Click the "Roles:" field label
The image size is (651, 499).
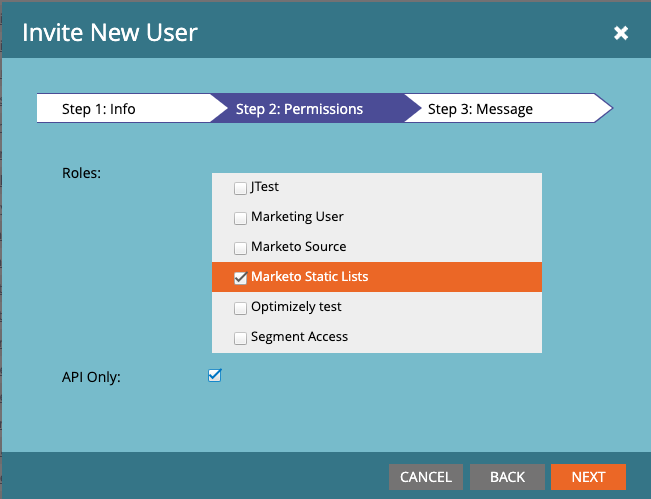point(82,172)
